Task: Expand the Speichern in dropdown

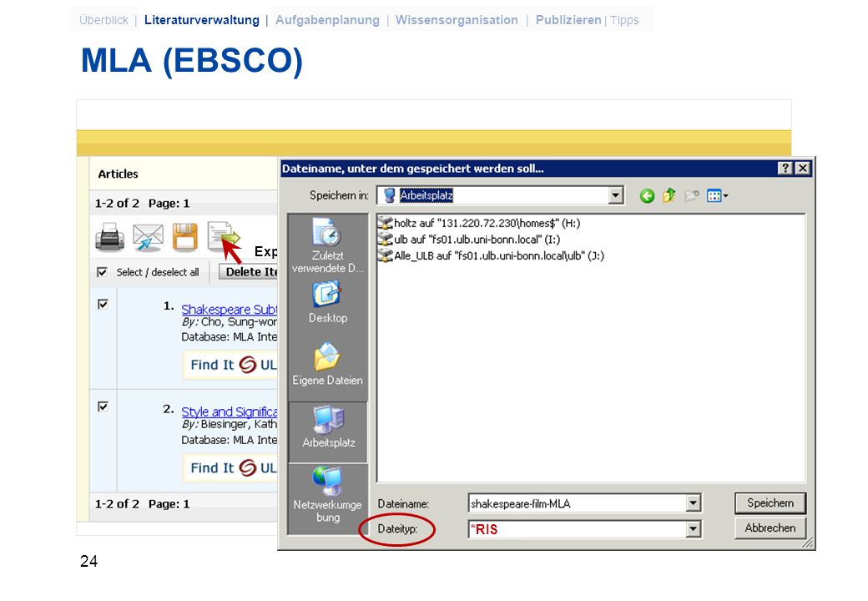Action: 616,195
